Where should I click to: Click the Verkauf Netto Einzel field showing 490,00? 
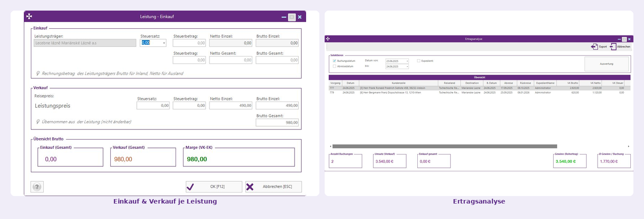point(231,106)
